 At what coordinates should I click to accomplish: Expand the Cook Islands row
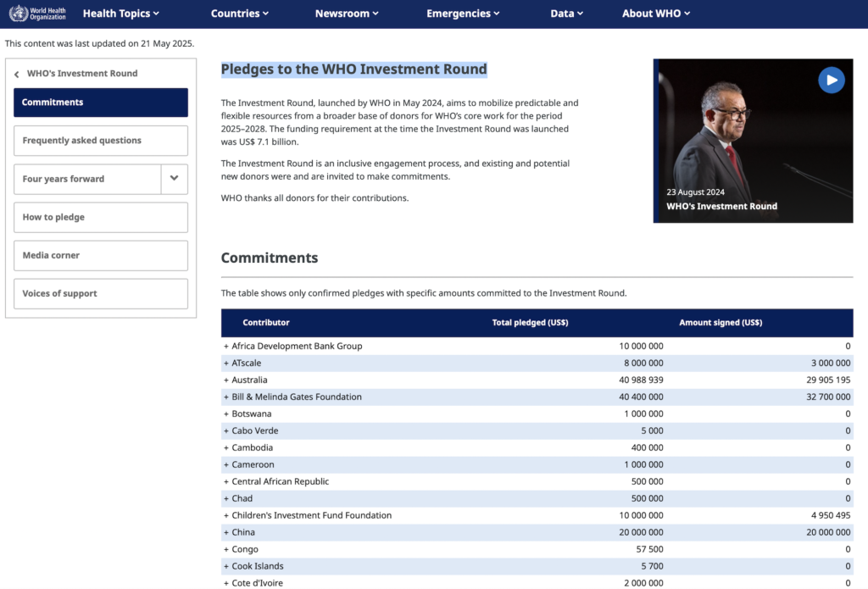[225, 566]
